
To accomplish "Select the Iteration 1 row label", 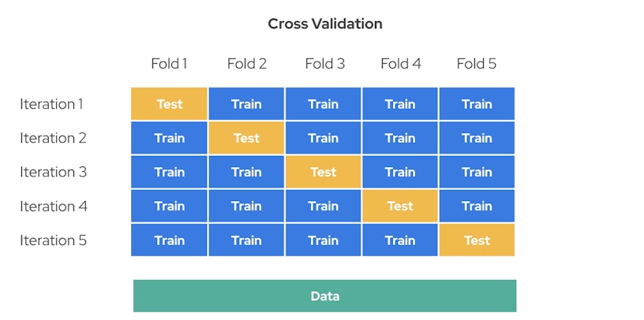I will (x=51, y=104).
